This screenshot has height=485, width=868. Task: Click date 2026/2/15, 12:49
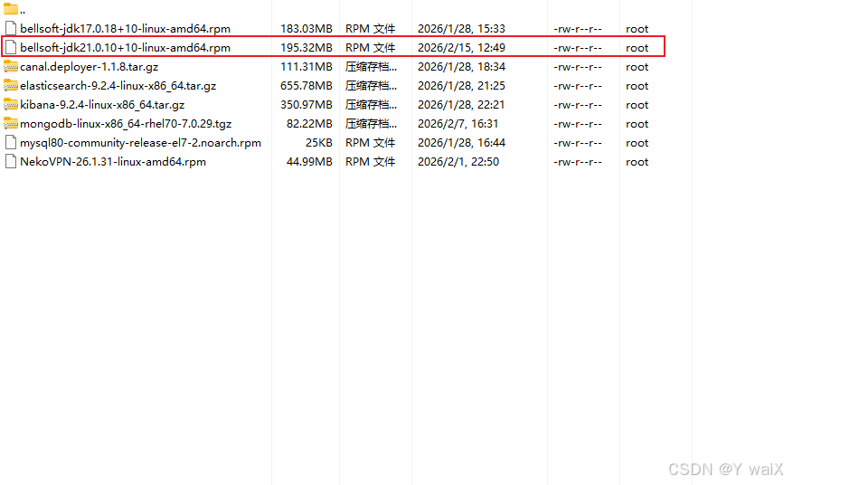pos(461,48)
